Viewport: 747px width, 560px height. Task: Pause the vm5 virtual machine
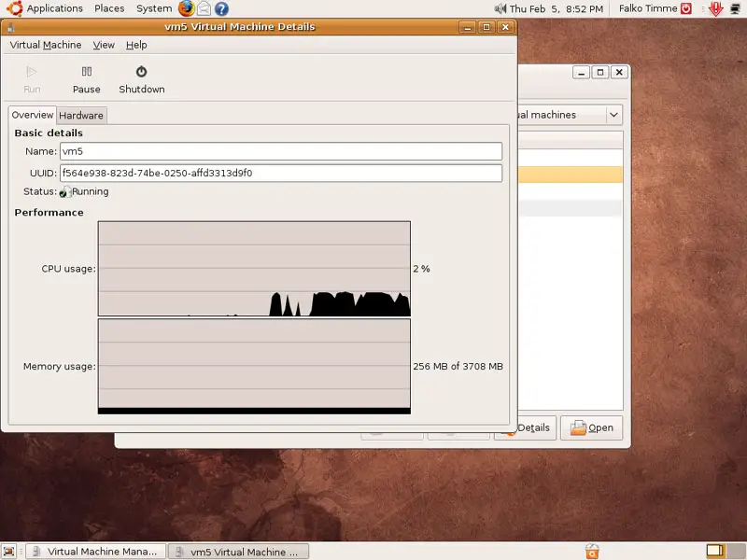(86, 79)
